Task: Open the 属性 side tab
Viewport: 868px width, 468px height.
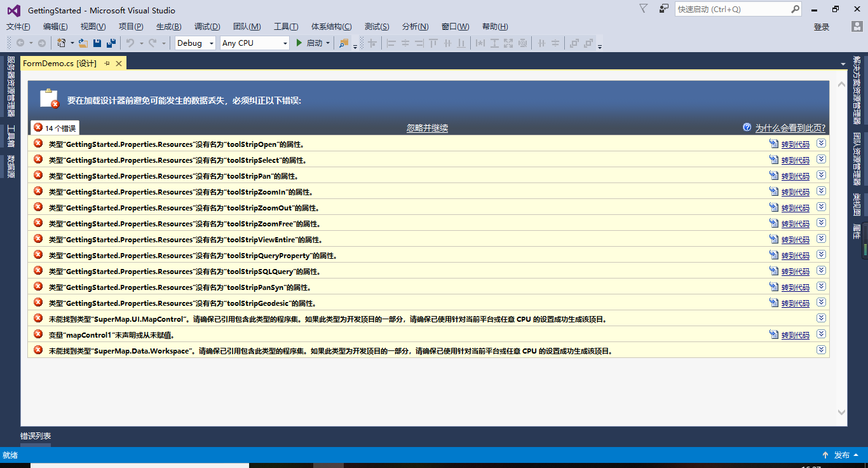Action: [857, 231]
